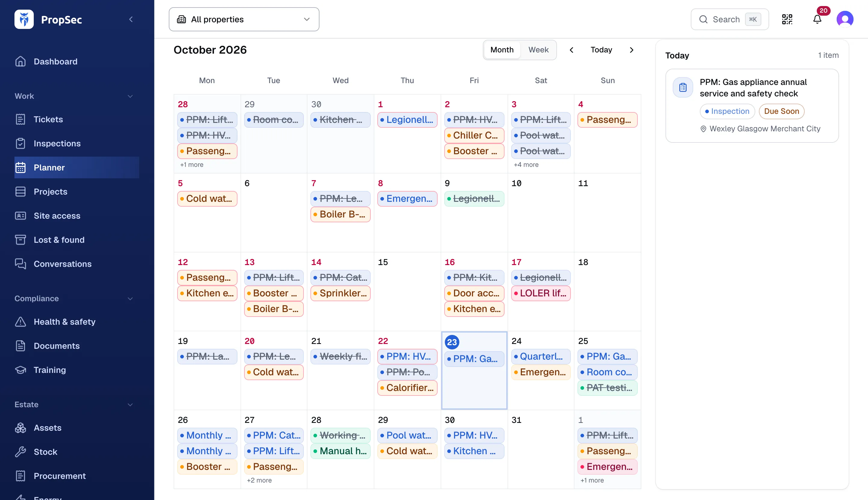Open the Manual h... event on 28th

tap(340, 451)
